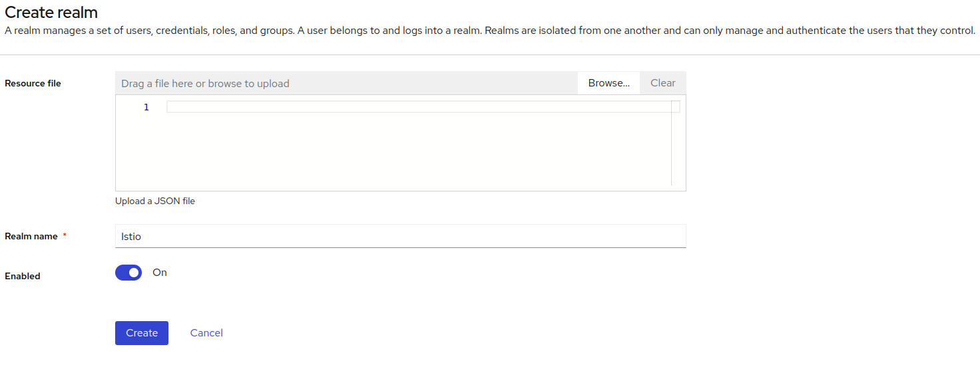Click the Clear button next to Browse
980x369 pixels.
[663, 83]
